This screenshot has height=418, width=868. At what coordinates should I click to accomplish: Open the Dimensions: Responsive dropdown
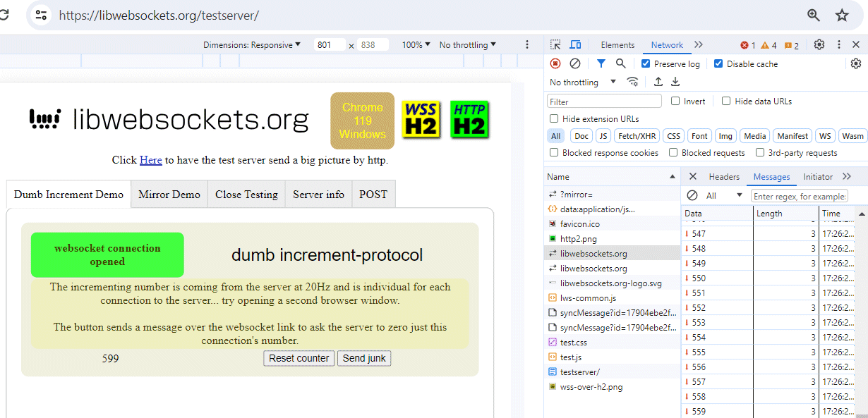252,45
